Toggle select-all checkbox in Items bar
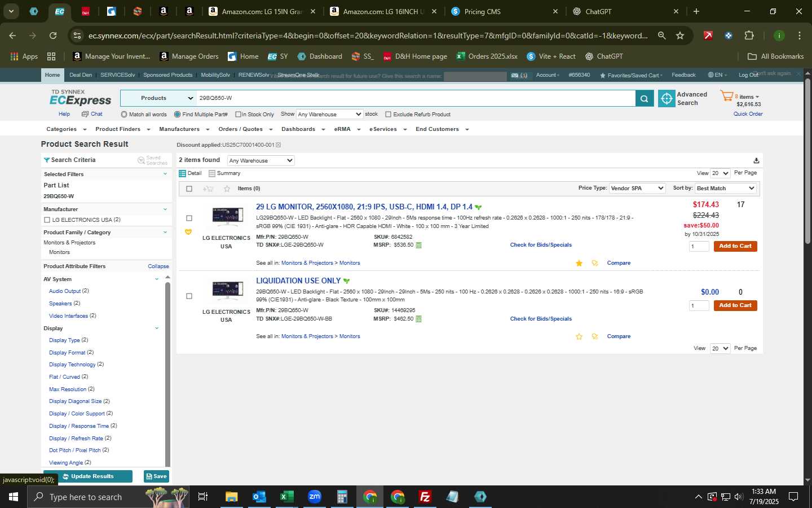 (189, 189)
